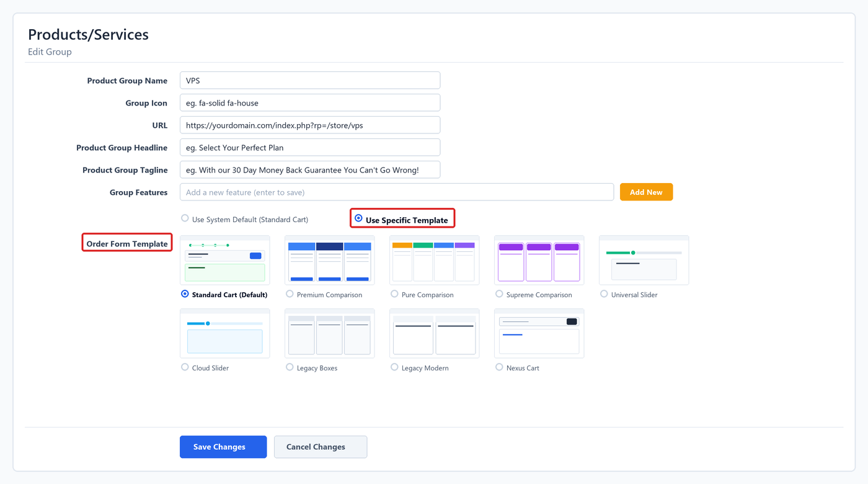Choose Legacy Modern radio option
Image resolution: width=868 pixels, height=484 pixels.
click(x=394, y=367)
